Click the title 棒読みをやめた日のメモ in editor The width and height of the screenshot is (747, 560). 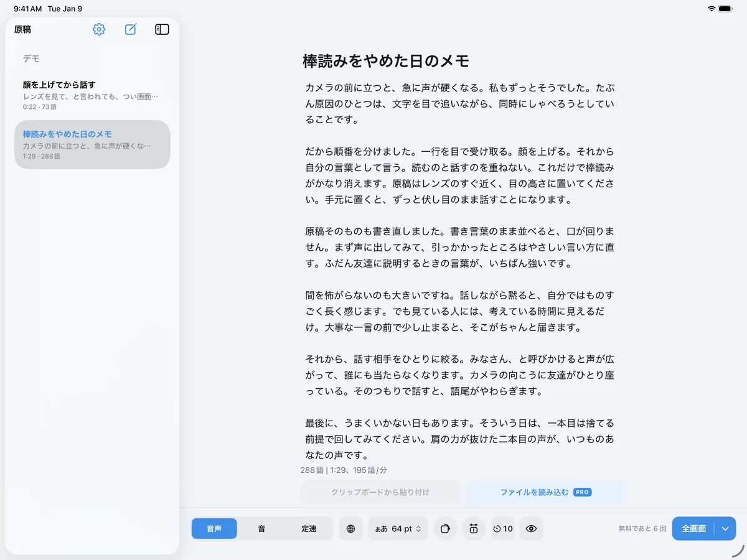[x=386, y=61]
